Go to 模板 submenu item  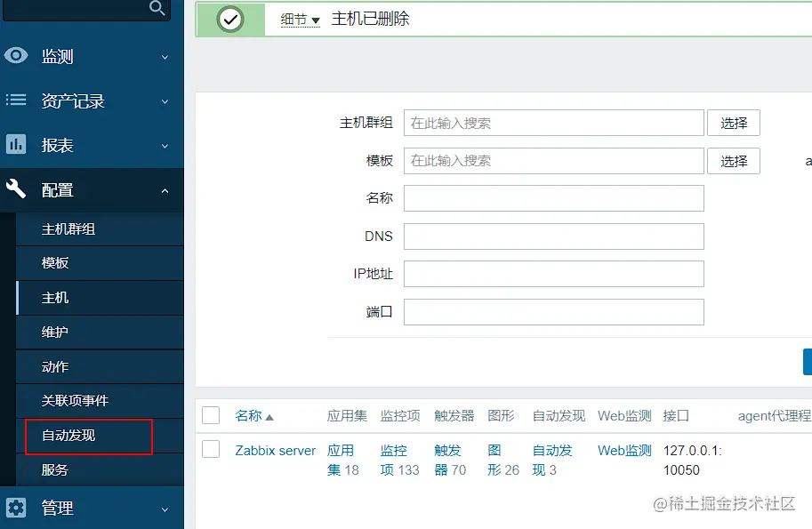(100, 263)
